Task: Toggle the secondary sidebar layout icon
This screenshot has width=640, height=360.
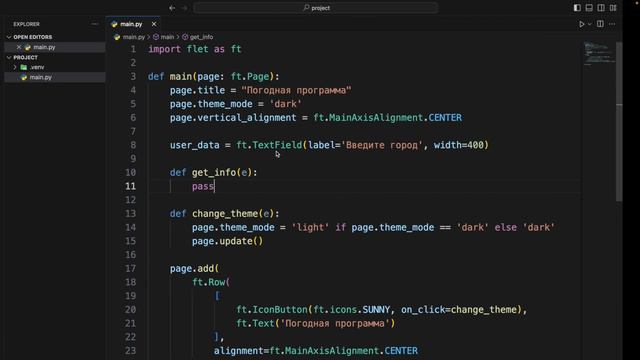Action: tap(601, 8)
